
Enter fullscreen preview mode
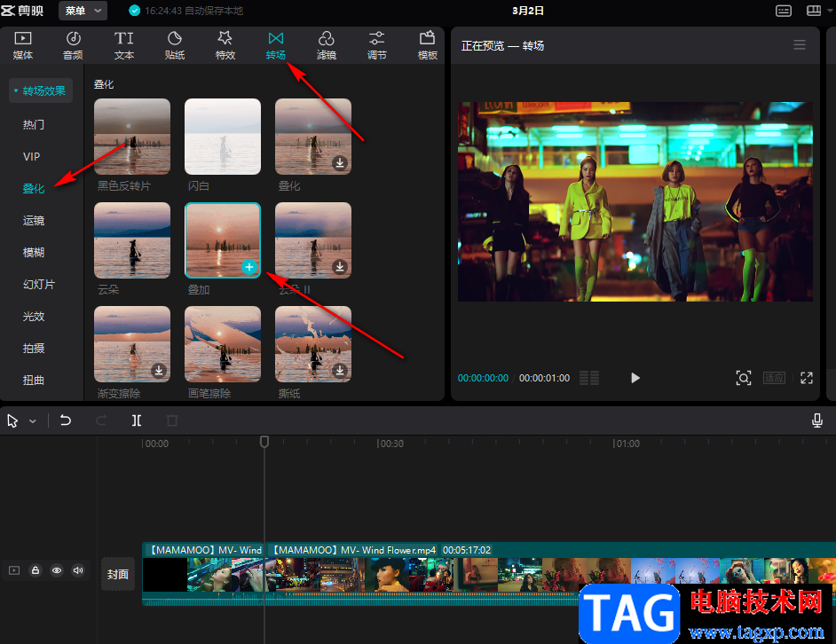pyautogui.click(x=807, y=378)
